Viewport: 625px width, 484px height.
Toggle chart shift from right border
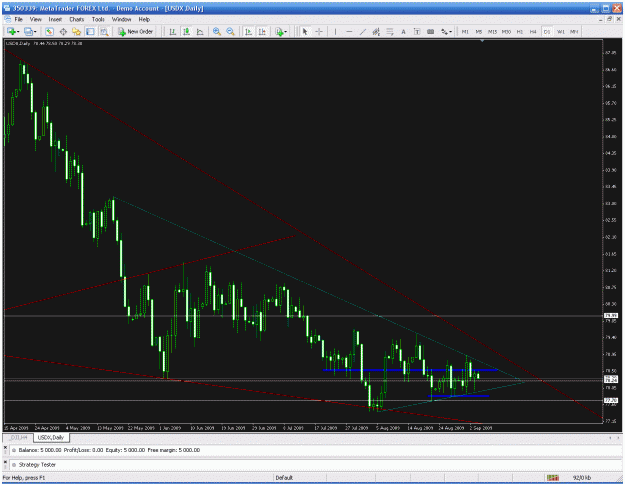(262, 31)
